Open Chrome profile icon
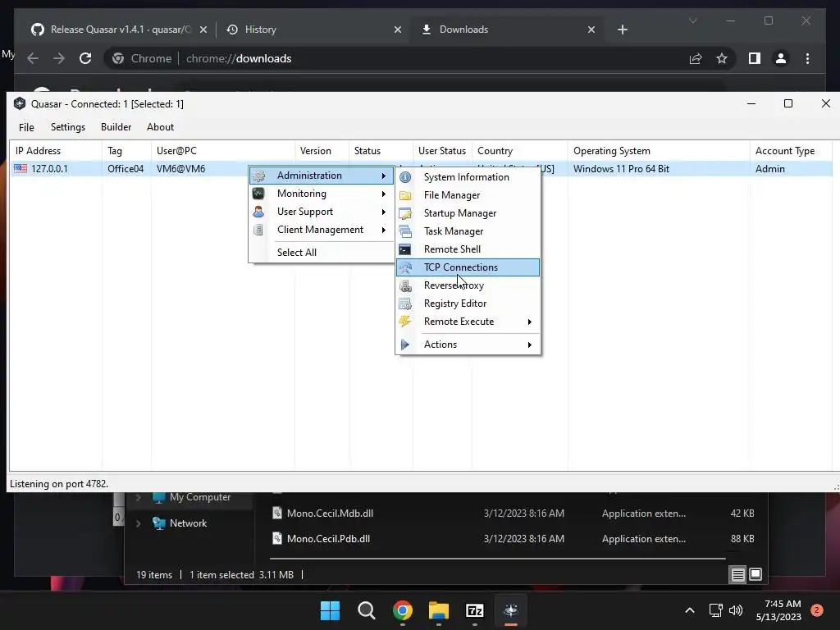840x630 pixels. coord(781,58)
